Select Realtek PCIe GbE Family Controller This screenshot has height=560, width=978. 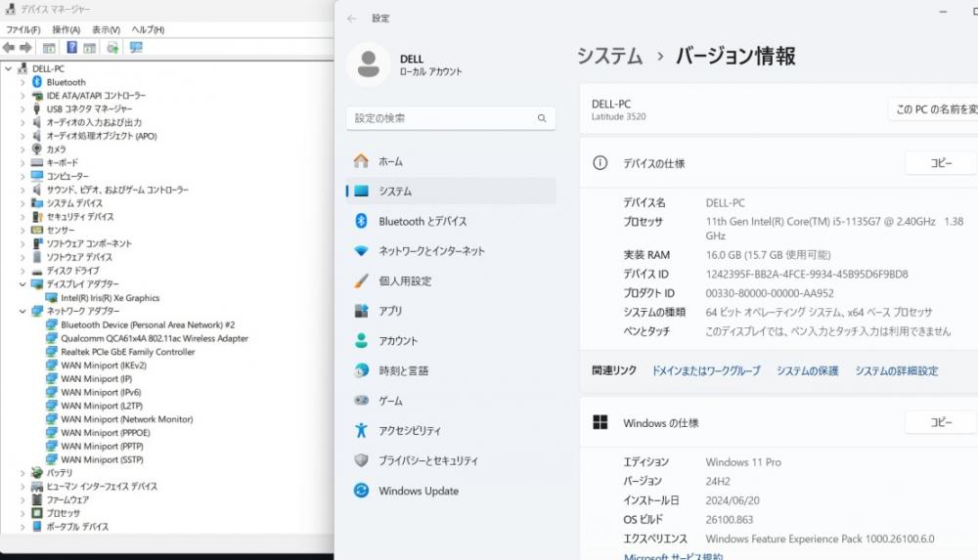coord(128,352)
